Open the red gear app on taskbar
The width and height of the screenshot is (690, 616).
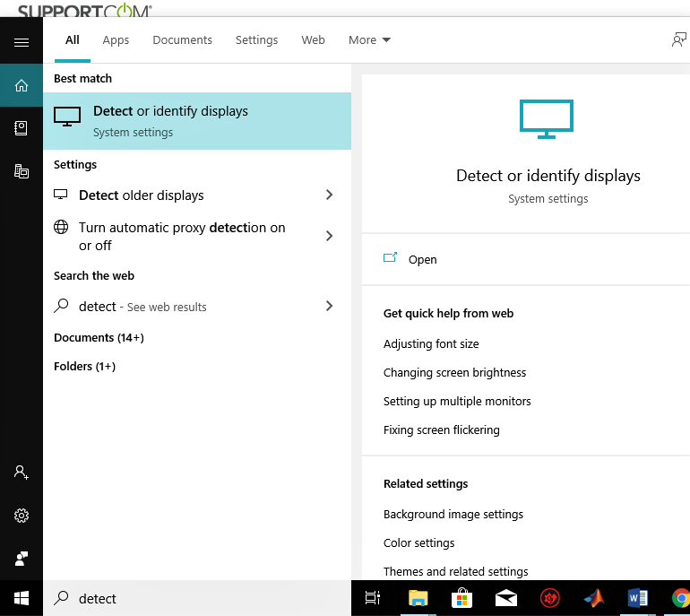point(549,598)
